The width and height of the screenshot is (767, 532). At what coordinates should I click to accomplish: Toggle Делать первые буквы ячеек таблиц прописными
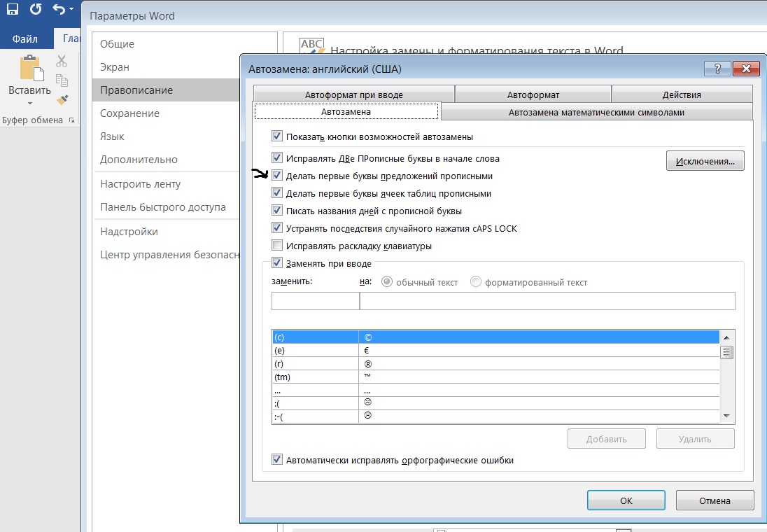click(x=277, y=192)
